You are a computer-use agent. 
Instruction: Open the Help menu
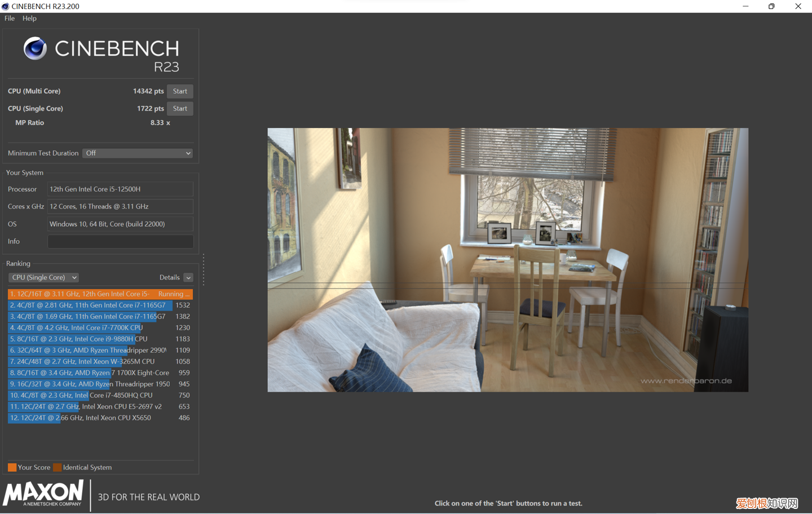(x=29, y=19)
